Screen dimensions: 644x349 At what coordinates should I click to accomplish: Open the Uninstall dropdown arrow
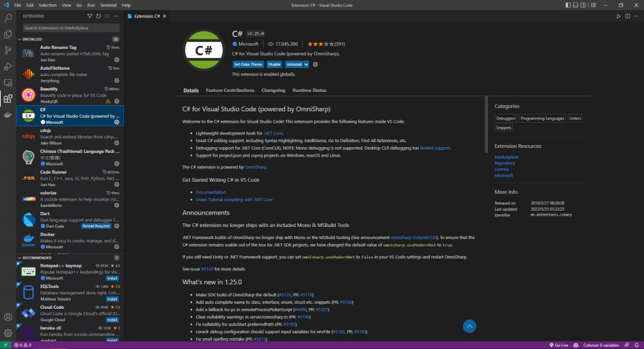click(306, 65)
